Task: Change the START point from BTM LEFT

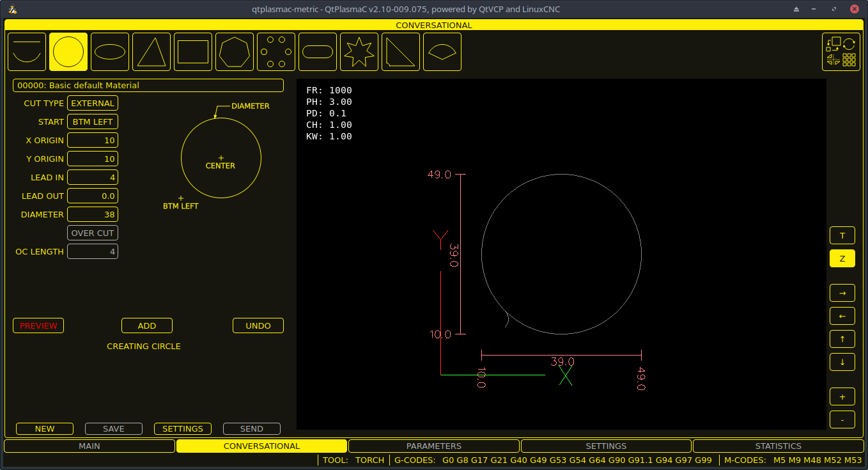Action: (92, 121)
